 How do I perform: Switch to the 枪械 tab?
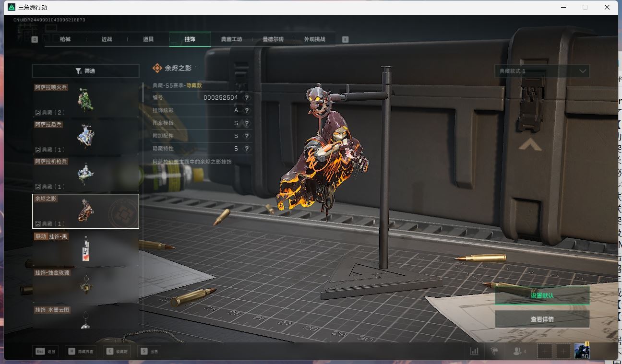click(x=65, y=39)
